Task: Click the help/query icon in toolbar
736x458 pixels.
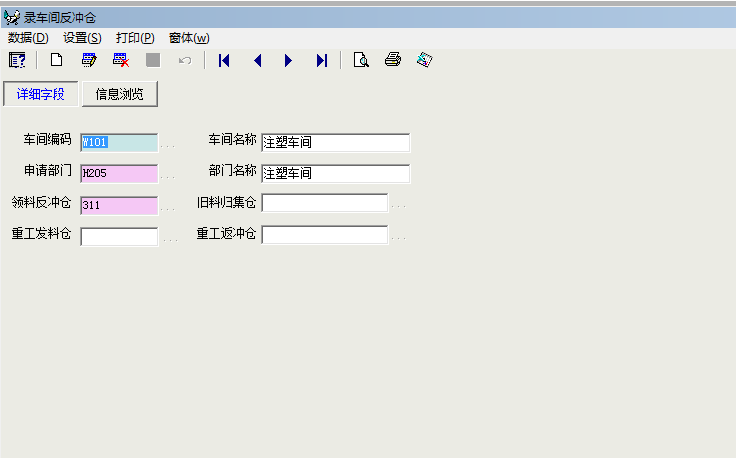Action: coord(17,60)
